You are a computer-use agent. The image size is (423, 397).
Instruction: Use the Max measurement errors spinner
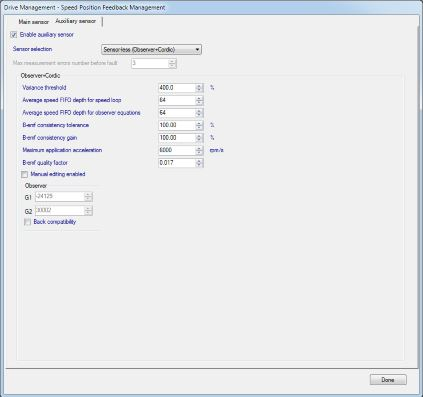pos(172,63)
